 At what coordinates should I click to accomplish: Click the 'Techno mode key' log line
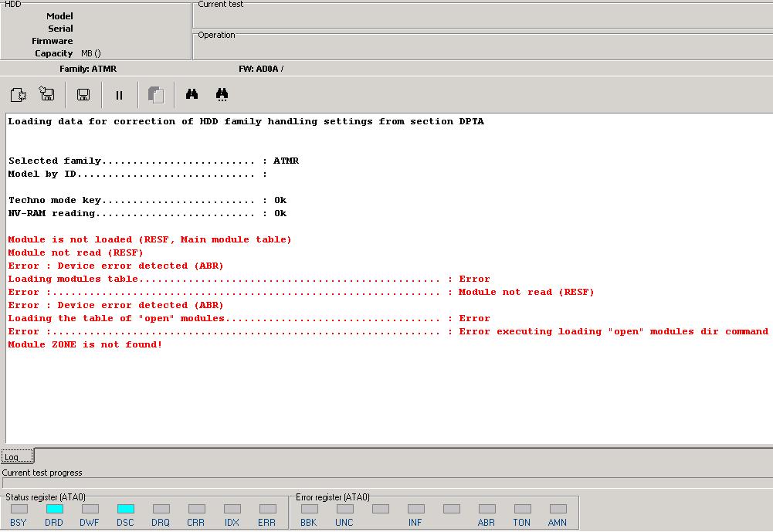click(x=147, y=200)
